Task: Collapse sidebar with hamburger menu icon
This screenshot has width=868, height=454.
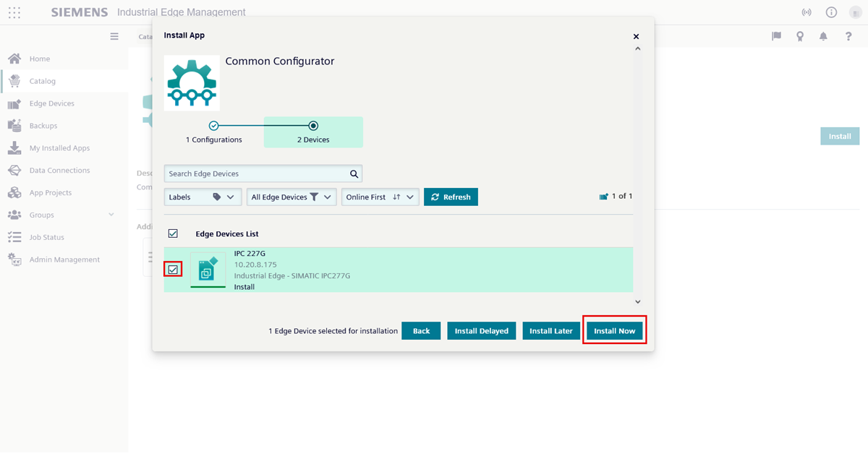Action: (114, 36)
